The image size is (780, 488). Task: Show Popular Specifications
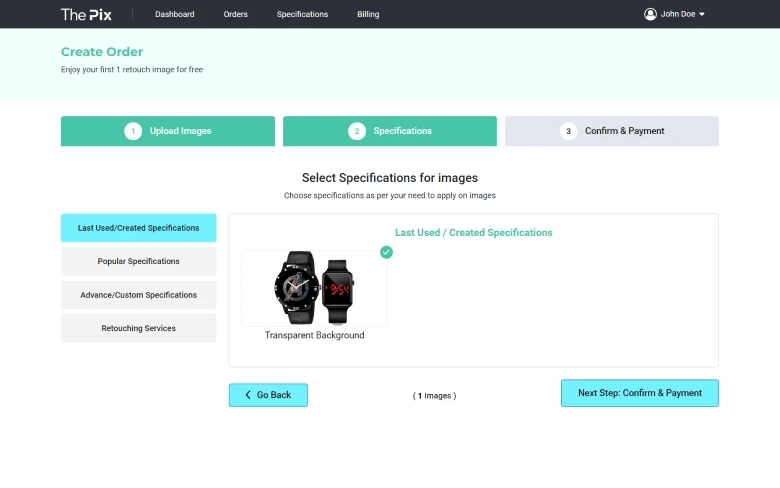pyautogui.click(x=138, y=261)
